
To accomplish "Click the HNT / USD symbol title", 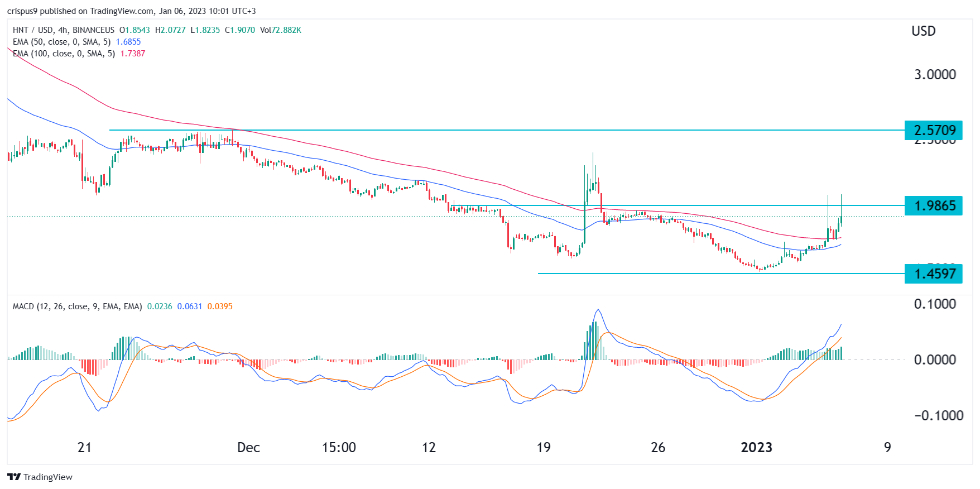I will [32, 30].
